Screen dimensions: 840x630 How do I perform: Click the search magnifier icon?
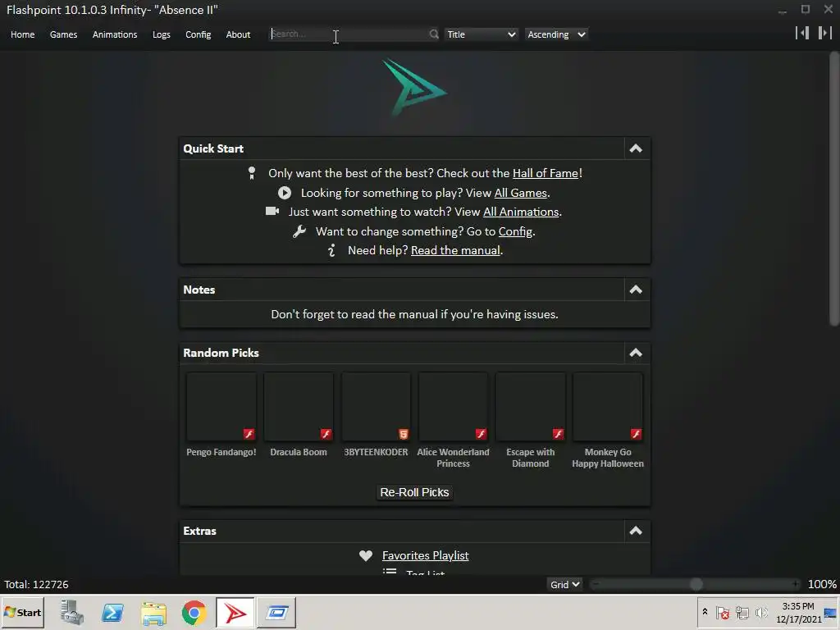coord(433,34)
